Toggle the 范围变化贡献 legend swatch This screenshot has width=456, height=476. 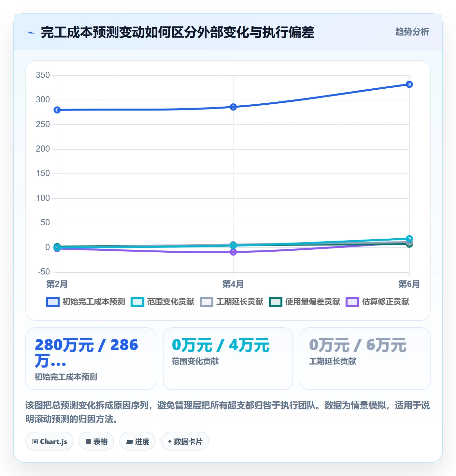click(x=137, y=302)
